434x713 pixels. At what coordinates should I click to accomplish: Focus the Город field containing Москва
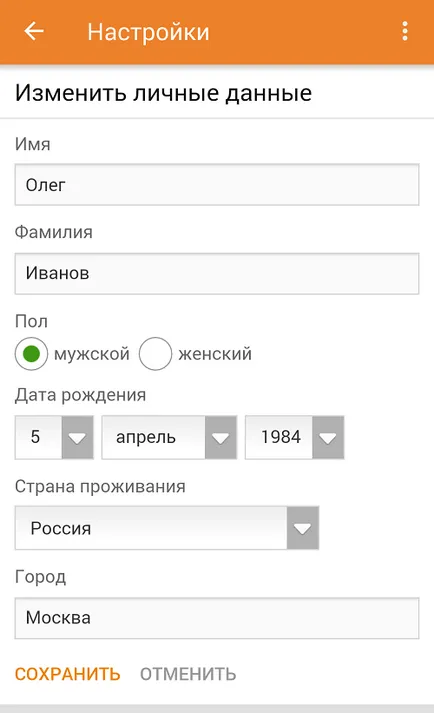click(217, 618)
